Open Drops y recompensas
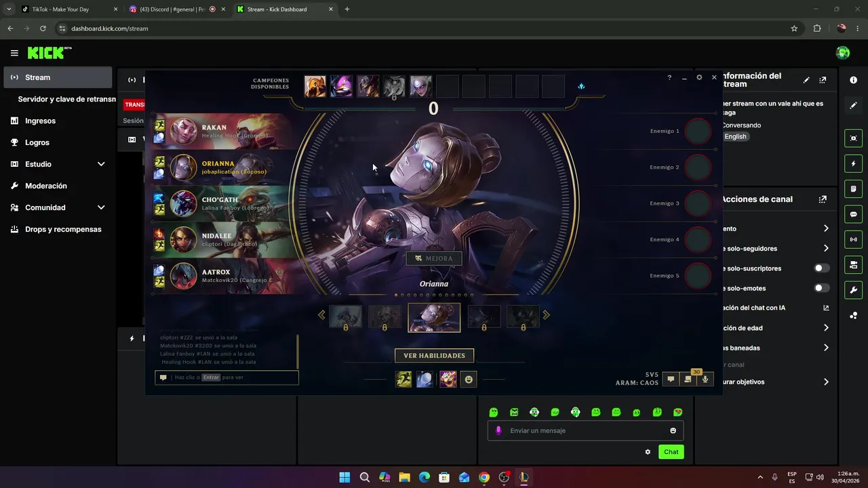Viewport: 868px width, 488px height. coord(58,229)
